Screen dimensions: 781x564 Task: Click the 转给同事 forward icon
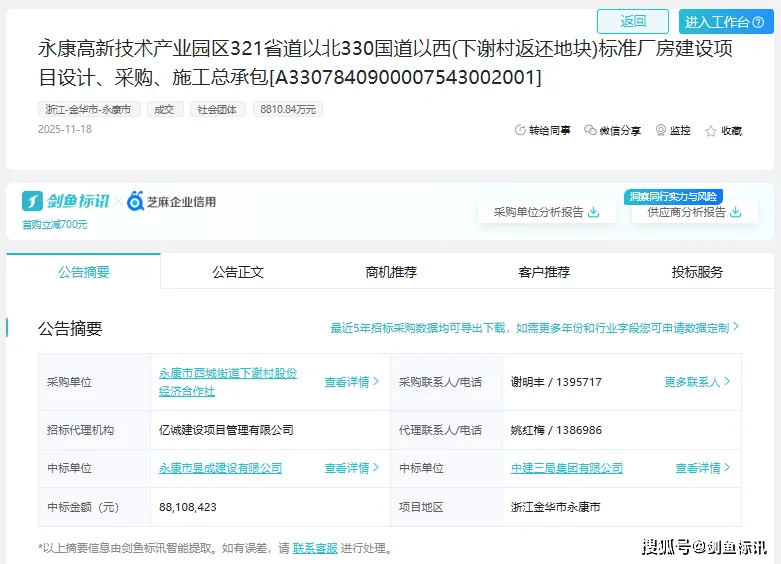pyautogui.click(x=520, y=130)
